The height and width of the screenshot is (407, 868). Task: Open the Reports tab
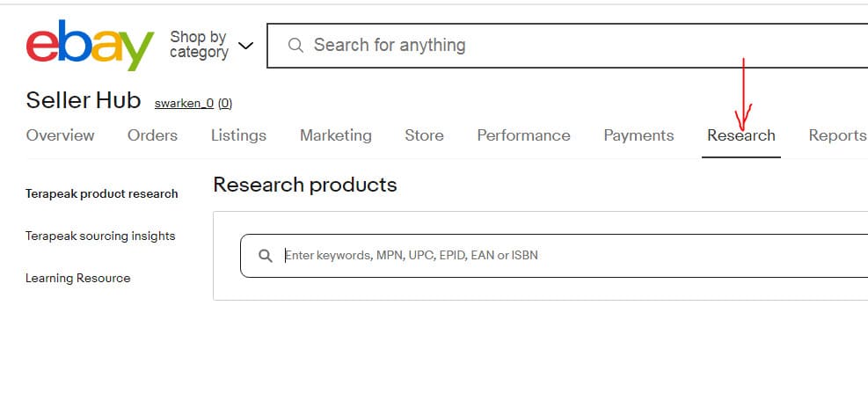pyautogui.click(x=837, y=135)
